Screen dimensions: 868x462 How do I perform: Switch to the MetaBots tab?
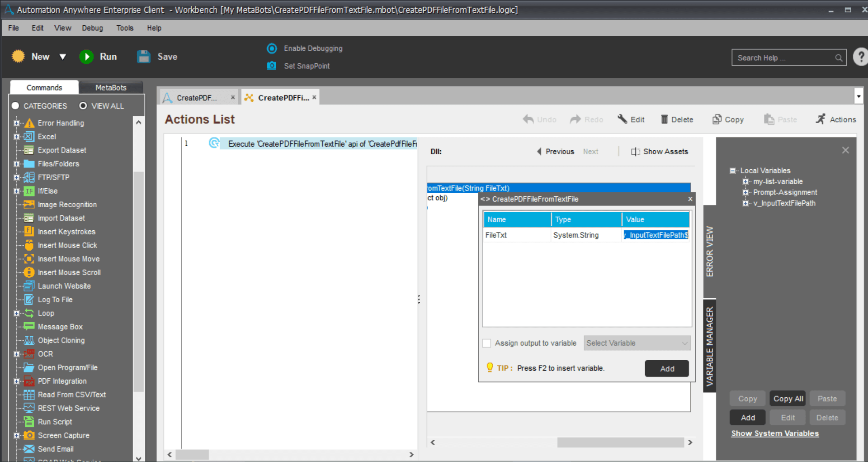coord(111,87)
